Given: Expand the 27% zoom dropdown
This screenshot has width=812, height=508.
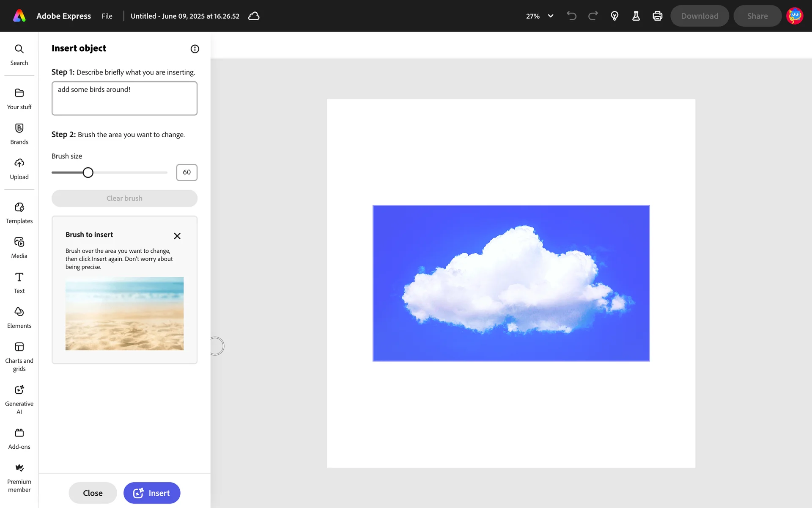Looking at the screenshot, I should (550, 16).
